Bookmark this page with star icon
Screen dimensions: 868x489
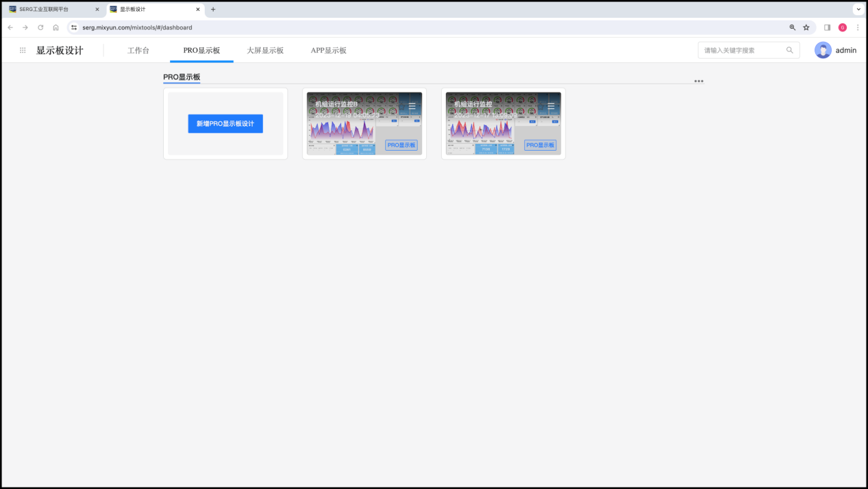pyautogui.click(x=806, y=27)
